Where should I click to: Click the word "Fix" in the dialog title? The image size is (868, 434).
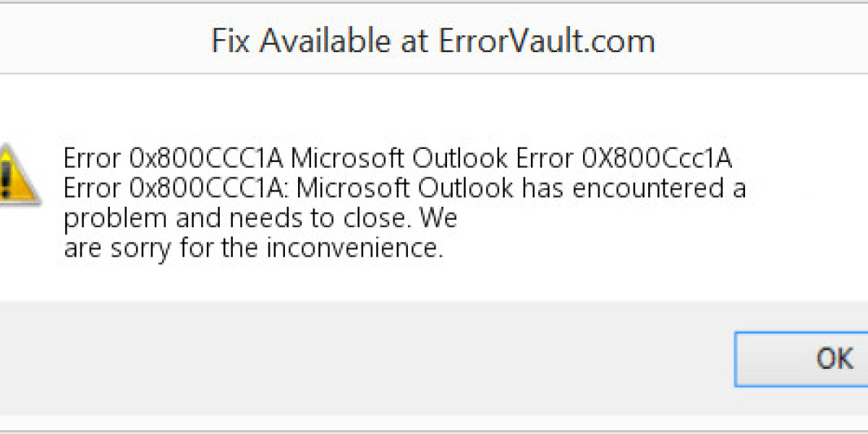pyautogui.click(x=231, y=41)
